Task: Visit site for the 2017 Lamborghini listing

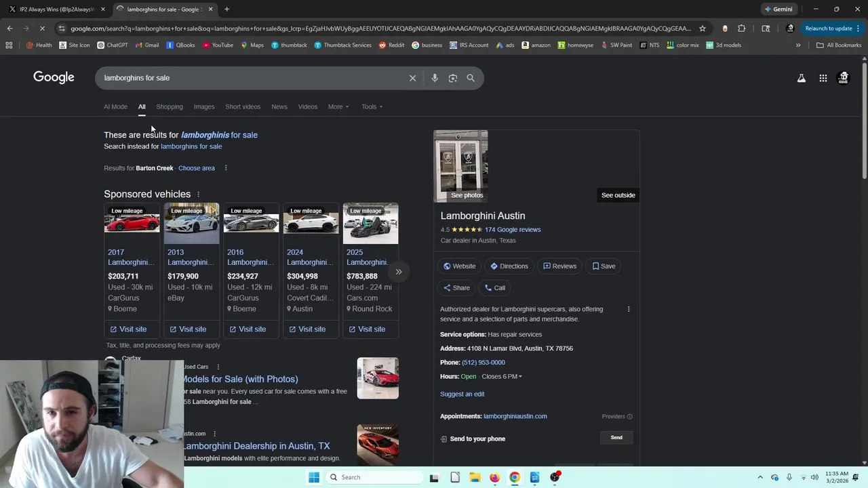Action: (129, 329)
